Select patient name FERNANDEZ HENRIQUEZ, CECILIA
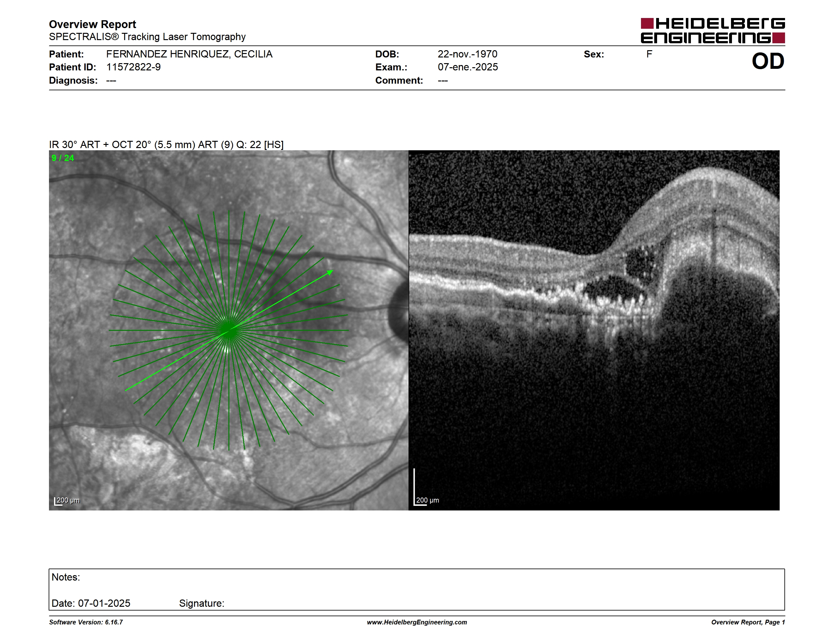 [x=190, y=54]
